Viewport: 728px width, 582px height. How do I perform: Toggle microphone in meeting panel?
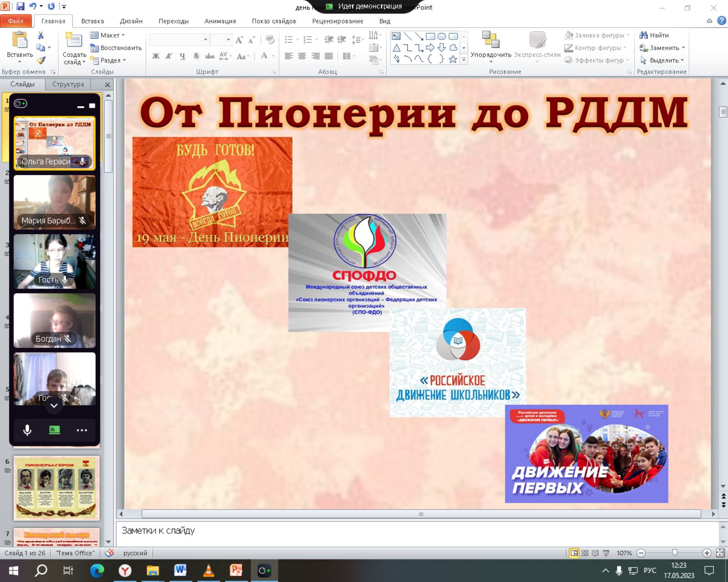pos(27,430)
